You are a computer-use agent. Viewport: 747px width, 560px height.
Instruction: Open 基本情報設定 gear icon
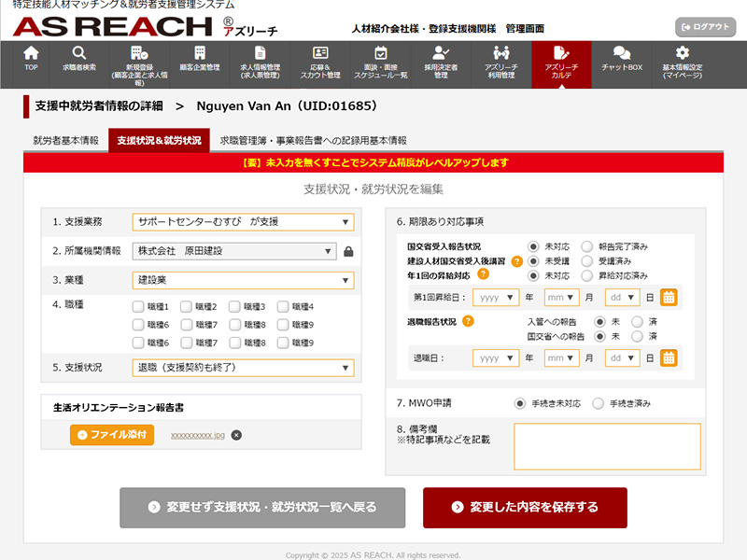(683, 53)
